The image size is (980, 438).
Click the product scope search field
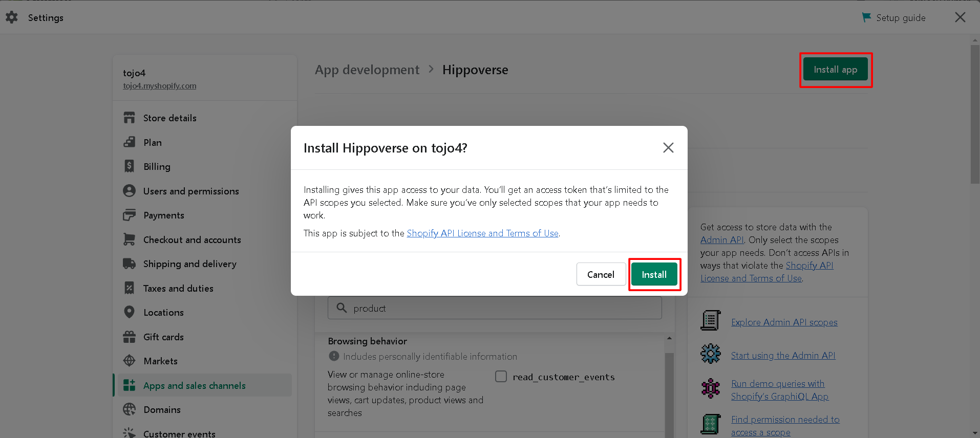[x=495, y=308]
